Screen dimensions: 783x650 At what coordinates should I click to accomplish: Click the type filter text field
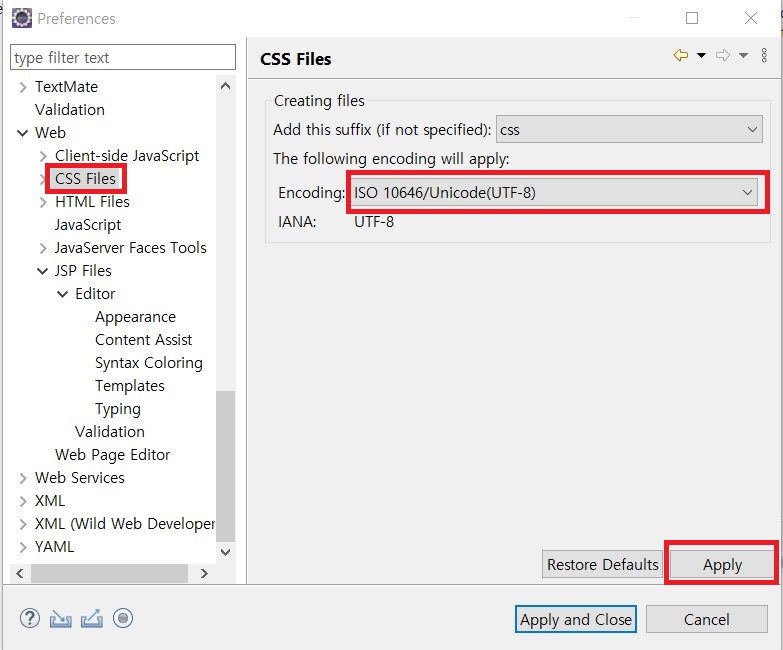tap(123, 57)
